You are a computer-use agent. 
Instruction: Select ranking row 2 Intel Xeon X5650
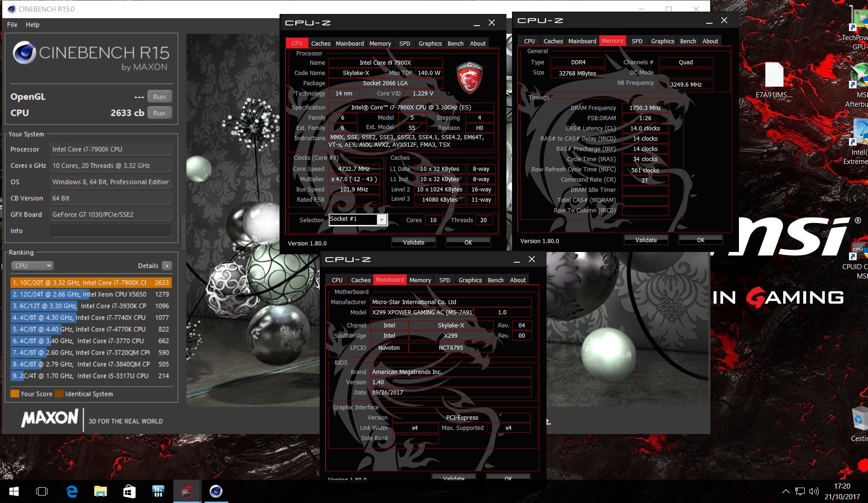point(91,294)
